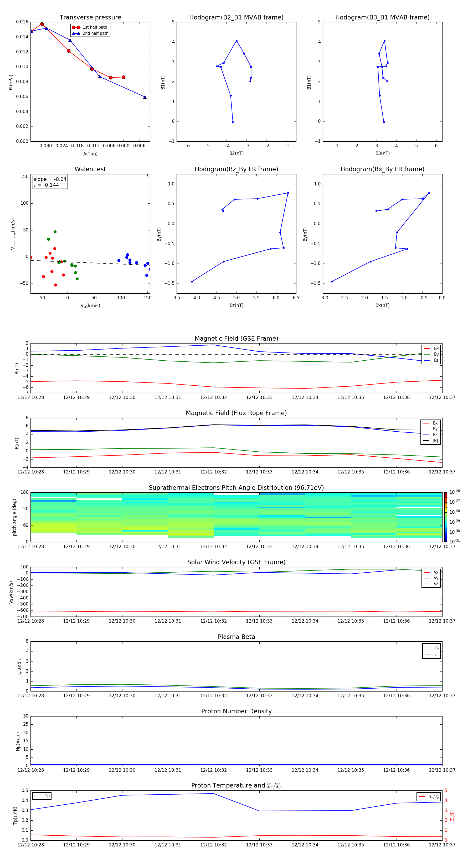Click 'Hodogram(B3_B1 MVAB frame)' title
The width and height of the screenshot is (473, 868).
pyautogui.click(x=382, y=18)
